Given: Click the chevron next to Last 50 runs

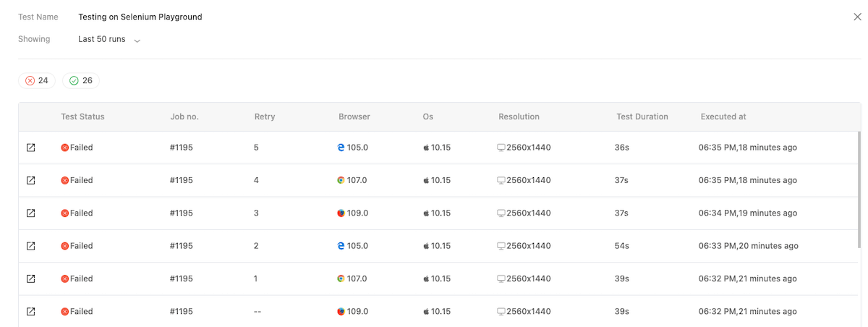Looking at the screenshot, I should tap(137, 41).
